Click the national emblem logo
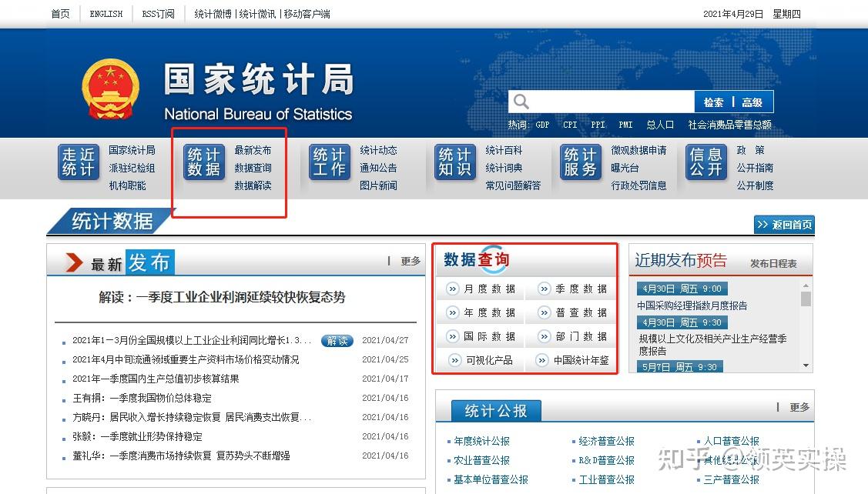 (x=110, y=89)
